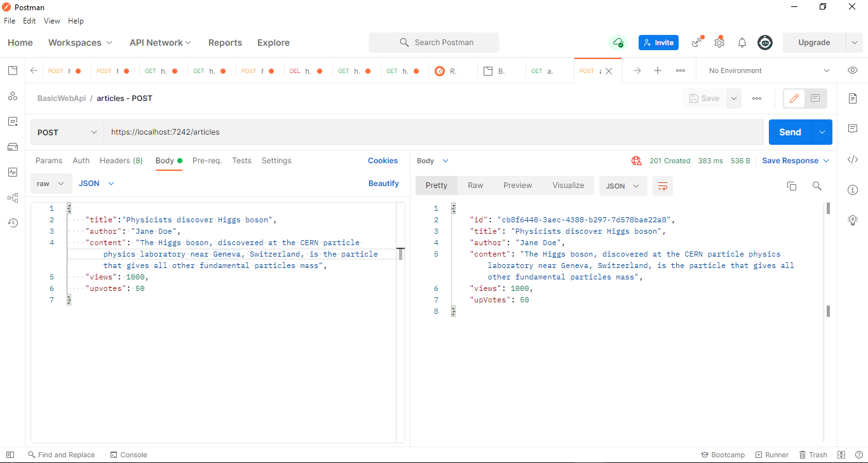Show the Raw response view
This screenshot has height=463, width=868.
point(475,185)
